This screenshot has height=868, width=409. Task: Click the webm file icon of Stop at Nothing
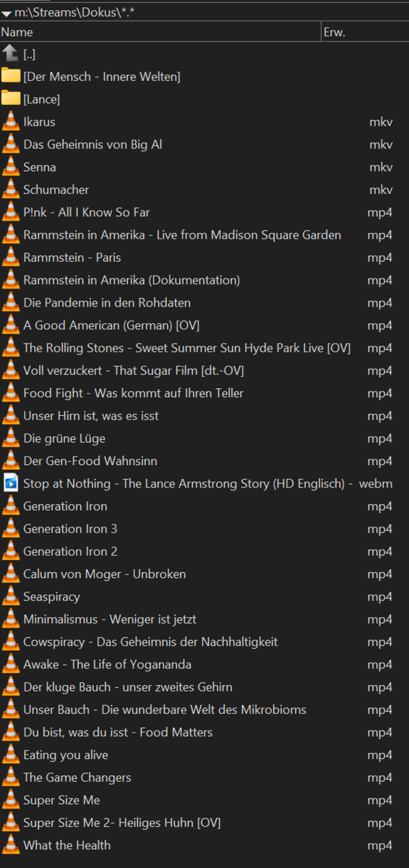11,483
